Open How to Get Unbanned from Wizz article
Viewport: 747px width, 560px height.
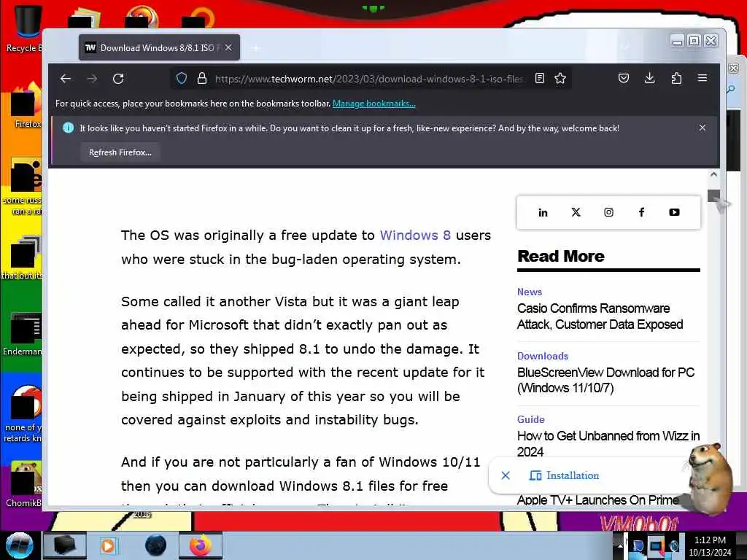point(608,443)
